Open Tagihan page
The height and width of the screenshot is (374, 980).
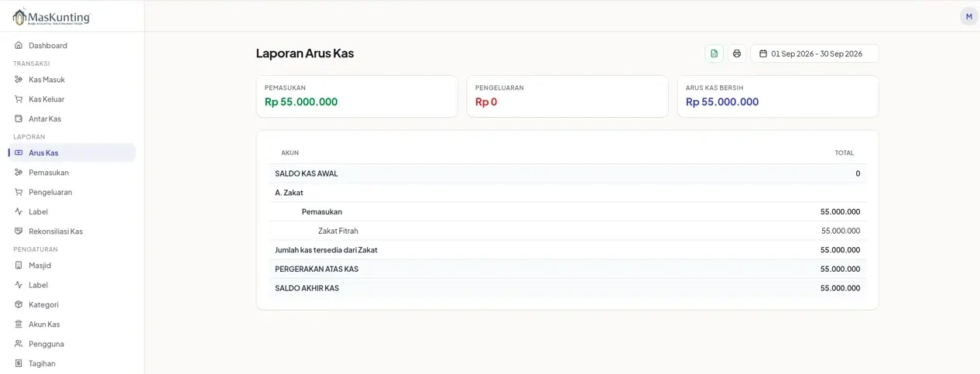72,363
